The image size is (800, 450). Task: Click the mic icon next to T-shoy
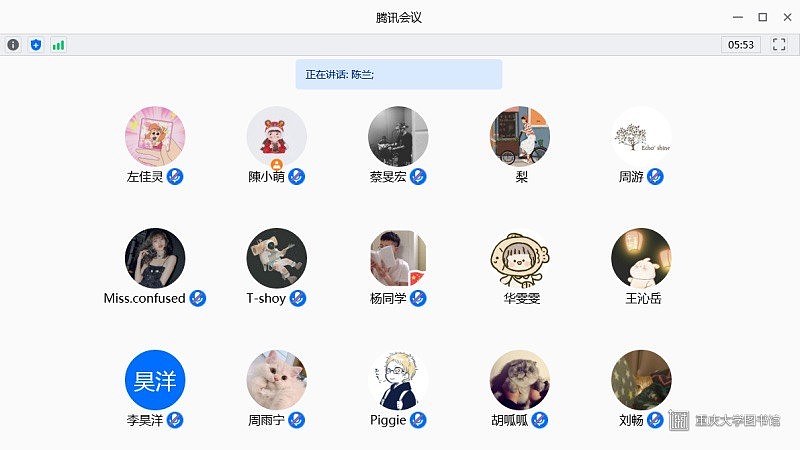coord(298,298)
